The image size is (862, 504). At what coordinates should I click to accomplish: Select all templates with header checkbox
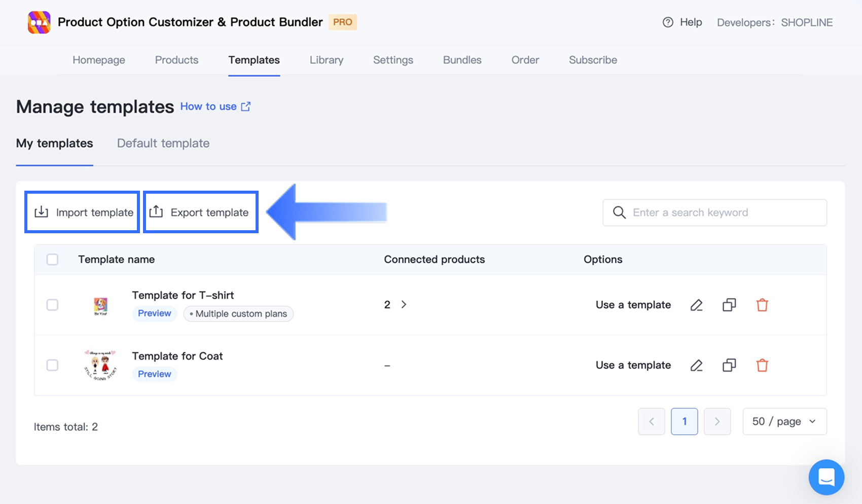52,260
